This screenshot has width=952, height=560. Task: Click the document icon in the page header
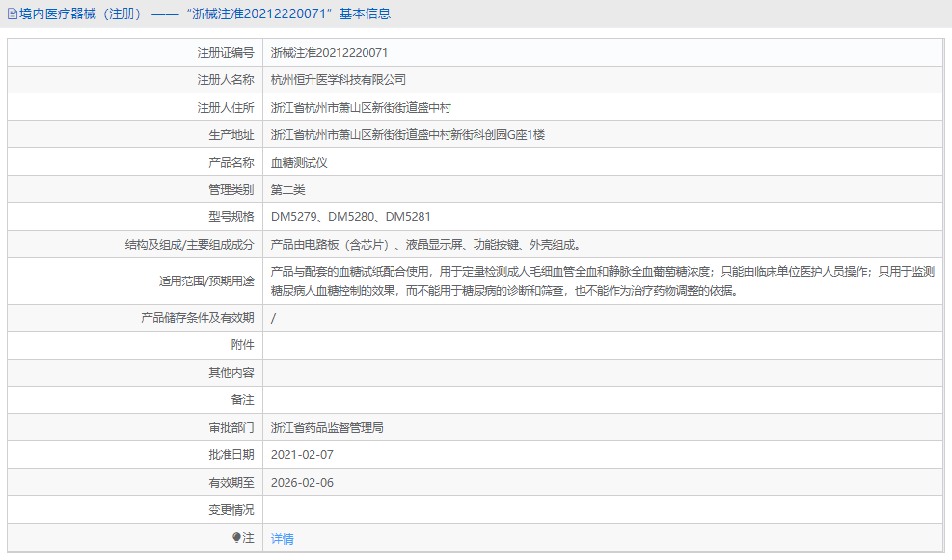point(12,13)
